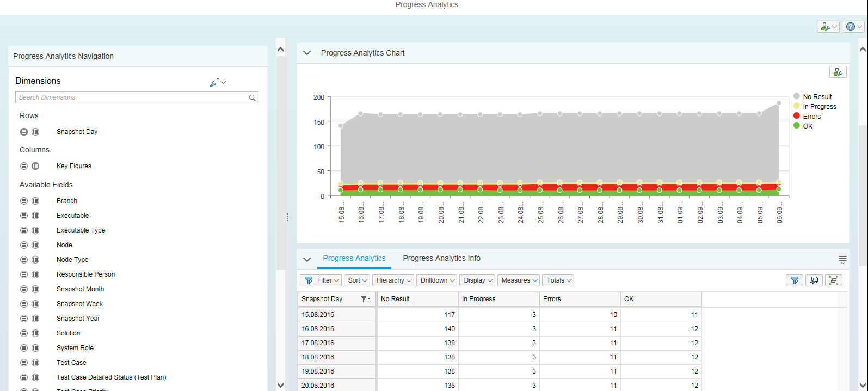Open the Sort dropdown
Image resolution: width=868 pixels, height=391 pixels.
(357, 280)
